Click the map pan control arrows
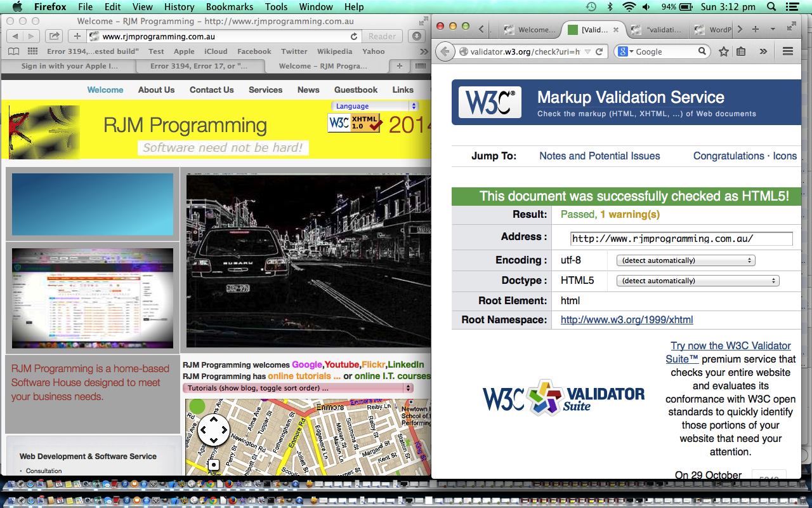The width and height of the screenshot is (812, 508). (214, 430)
